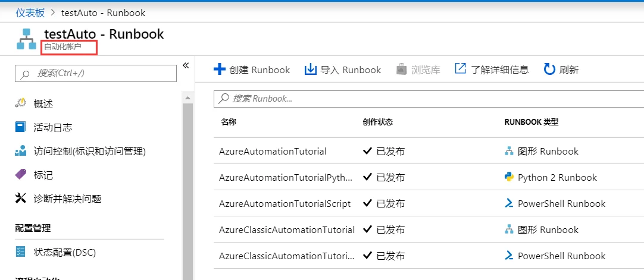Click the 了解详细信息 link
Image resolution: width=644 pixels, height=280 pixels.
(492, 70)
